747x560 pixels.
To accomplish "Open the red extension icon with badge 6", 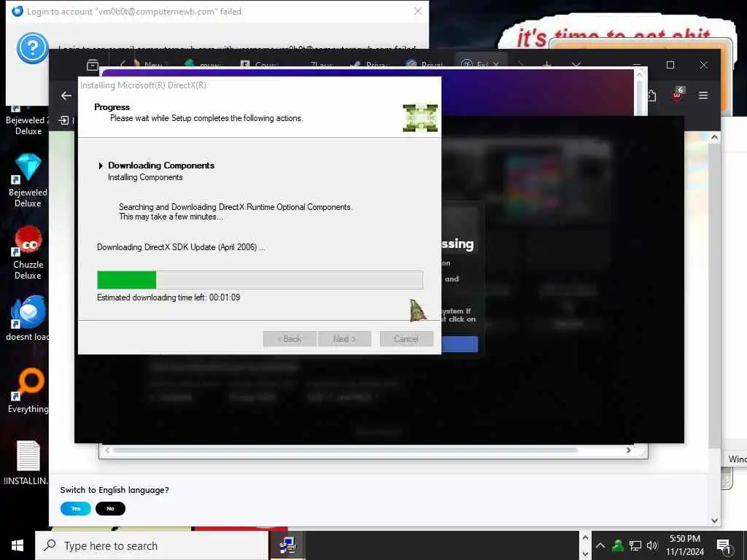I will point(677,95).
